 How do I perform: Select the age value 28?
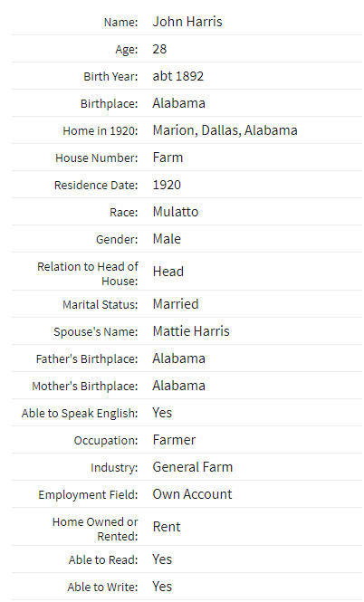click(159, 49)
